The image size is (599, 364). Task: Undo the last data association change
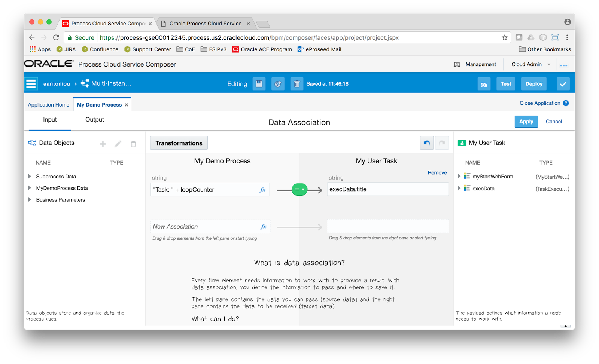[x=427, y=143]
